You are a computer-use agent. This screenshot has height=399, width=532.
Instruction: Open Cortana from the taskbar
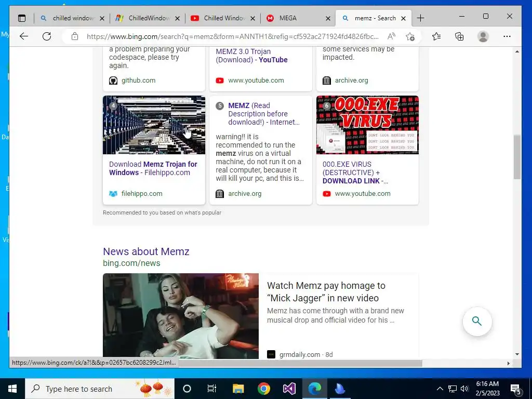click(x=187, y=389)
